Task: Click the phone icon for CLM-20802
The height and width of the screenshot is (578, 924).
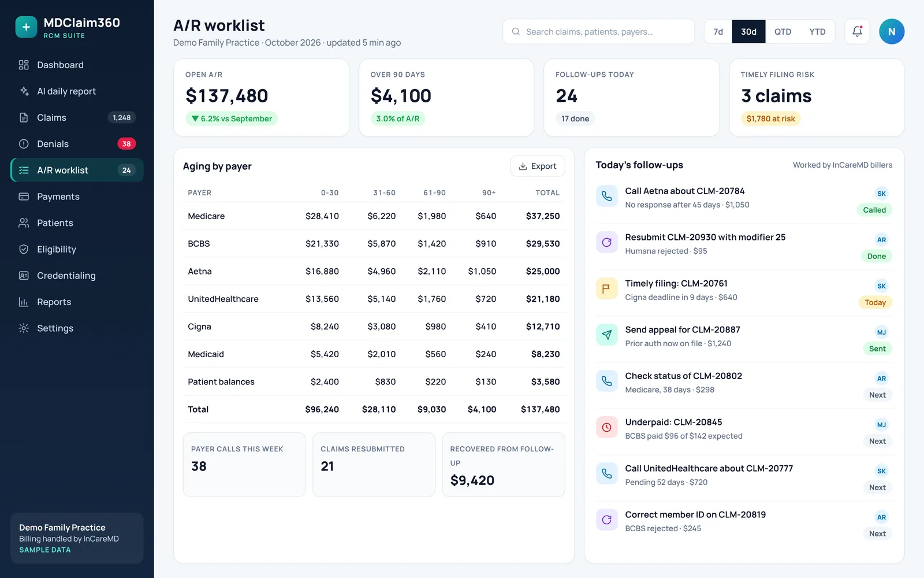Action: 606,381
